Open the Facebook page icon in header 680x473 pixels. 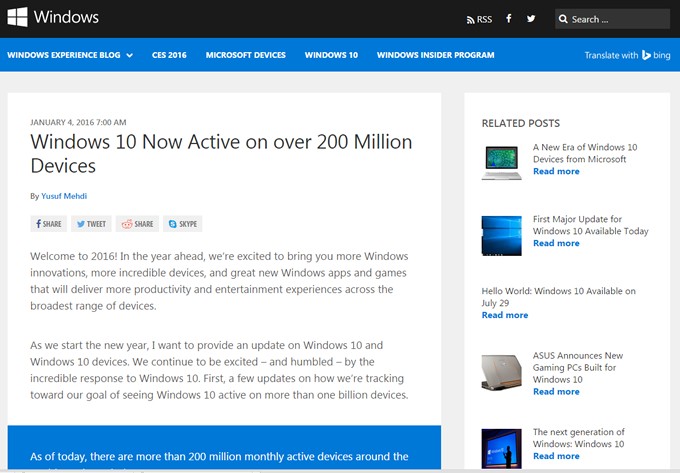click(x=509, y=19)
